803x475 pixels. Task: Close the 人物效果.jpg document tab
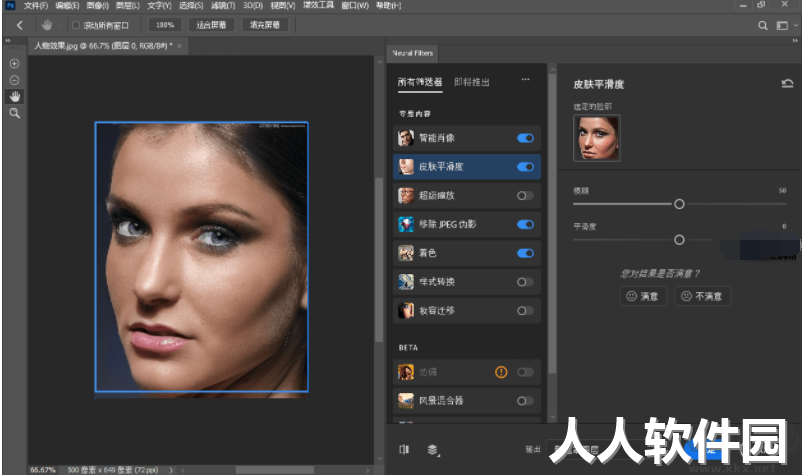pos(179,46)
